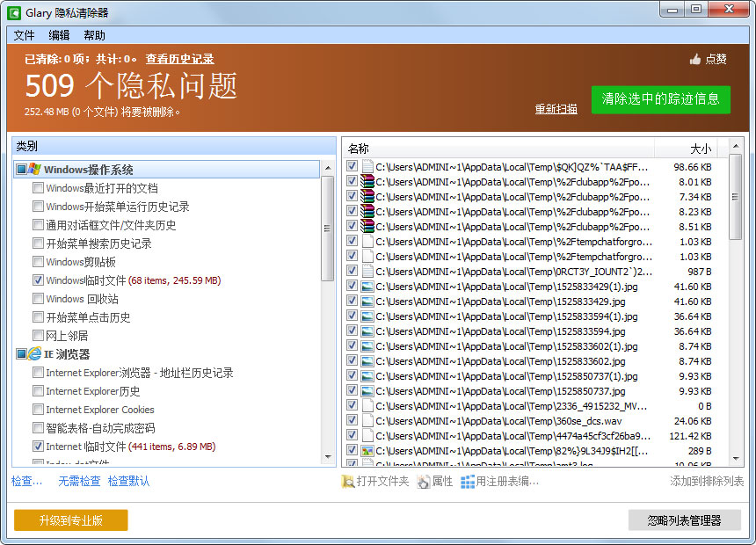Open 查看历史记录 link
756x545 pixels.
(180, 59)
